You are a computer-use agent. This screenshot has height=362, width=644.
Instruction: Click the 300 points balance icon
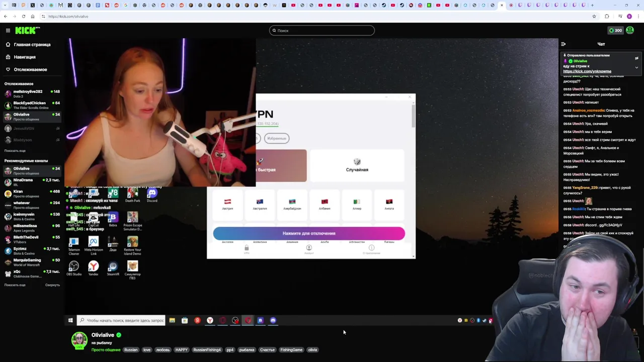click(615, 31)
